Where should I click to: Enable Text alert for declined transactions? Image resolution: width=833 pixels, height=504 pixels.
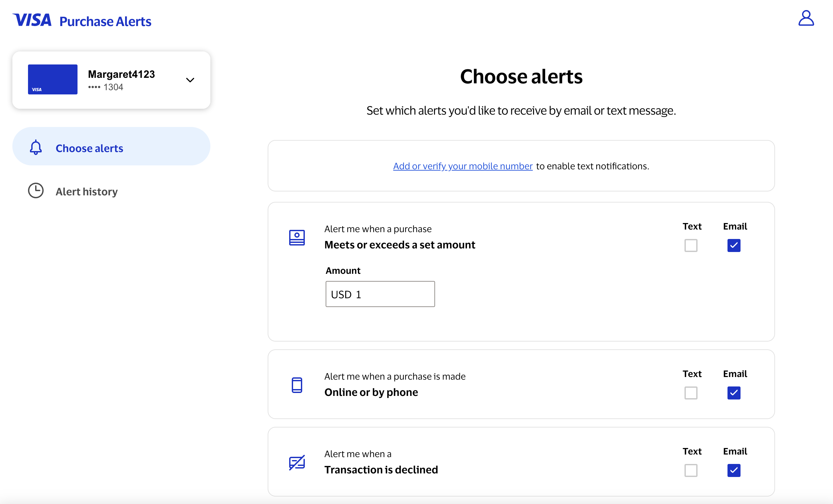click(691, 470)
